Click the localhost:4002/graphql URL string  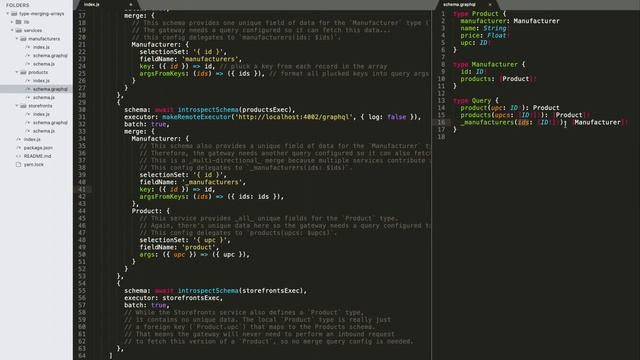[x=294, y=117]
